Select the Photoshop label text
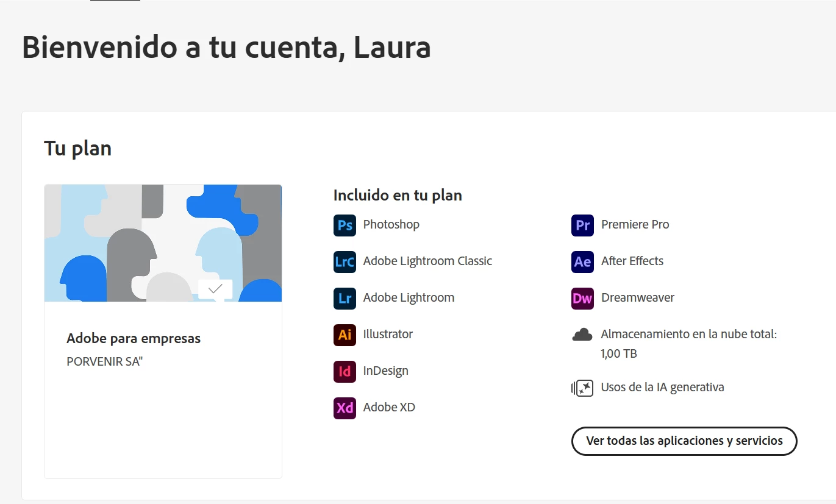The height and width of the screenshot is (504, 836). point(391,224)
